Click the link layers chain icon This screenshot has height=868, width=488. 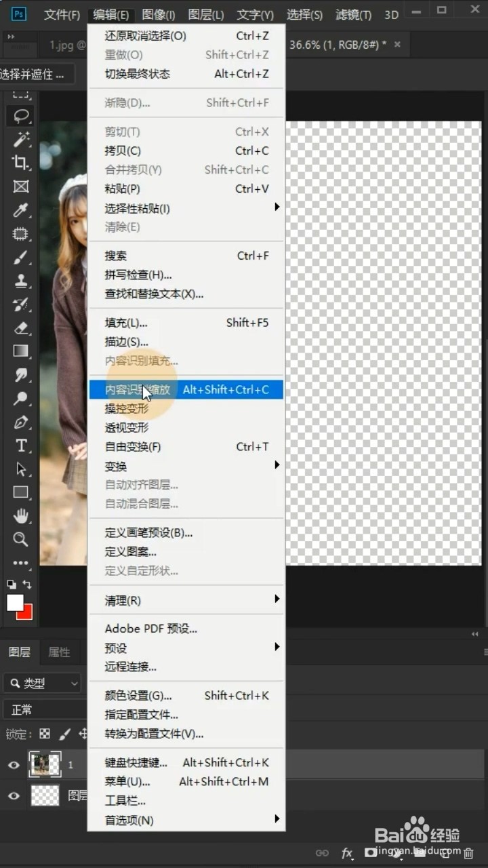click(322, 853)
